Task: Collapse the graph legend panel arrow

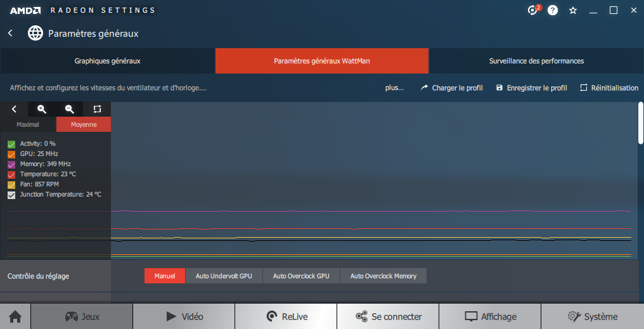Action: [x=14, y=109]
